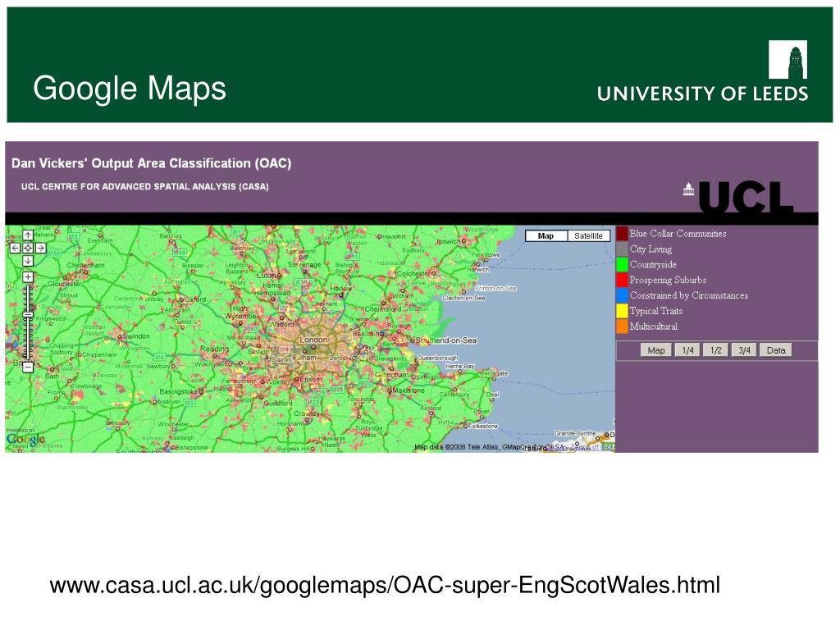Click the 'Countryside' legend label

[653, 265]
